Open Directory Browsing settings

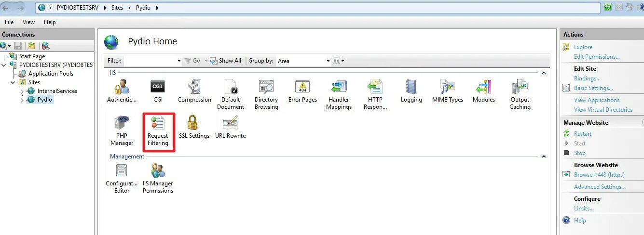point(266,95)
